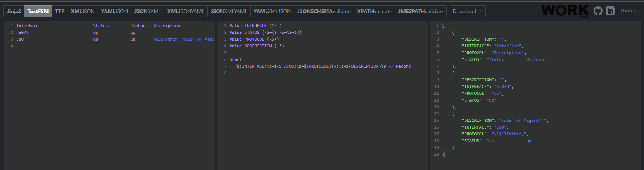Viewport: 644px width, 170px height.
Task: Switch to the Jinja2 tab
Action: [x=14, y=11]
